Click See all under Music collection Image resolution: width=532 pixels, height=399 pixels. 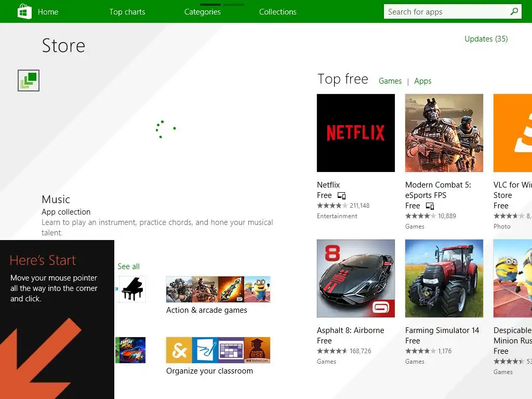coord(128,267)
